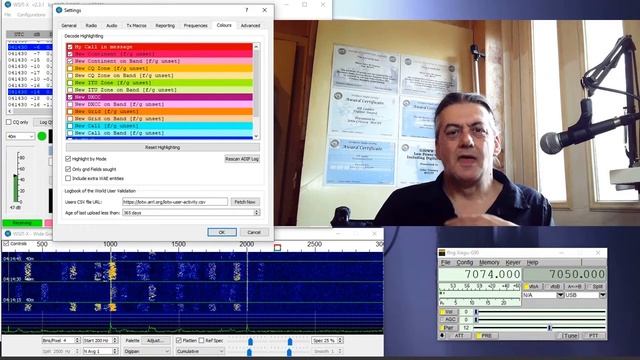Open the flrig File menu

click(x=445, y=262)
